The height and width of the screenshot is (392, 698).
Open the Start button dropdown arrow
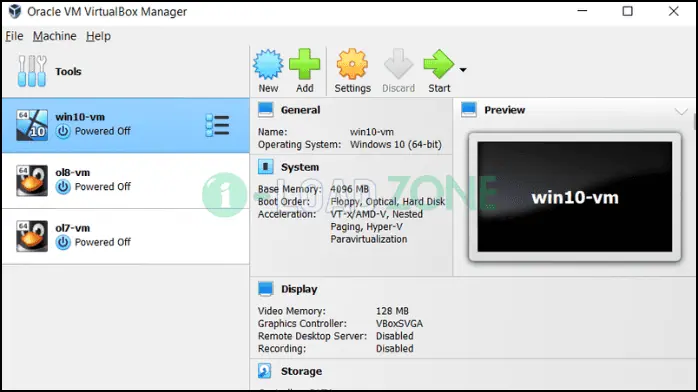pos(463,70)
